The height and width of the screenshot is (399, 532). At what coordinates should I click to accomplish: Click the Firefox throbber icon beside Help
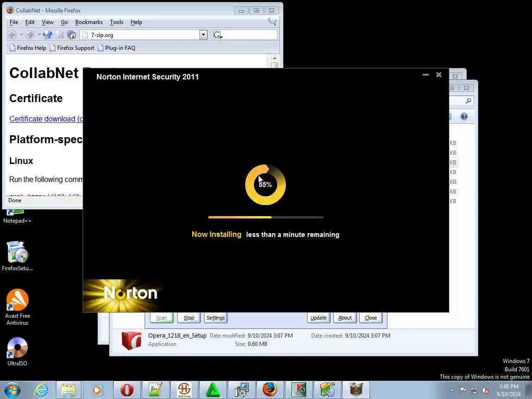272,22
